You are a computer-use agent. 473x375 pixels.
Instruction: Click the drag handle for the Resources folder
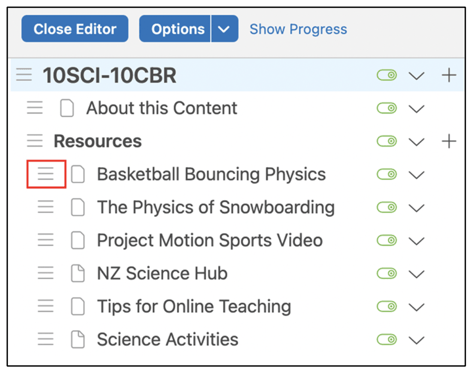pos(35,141)
